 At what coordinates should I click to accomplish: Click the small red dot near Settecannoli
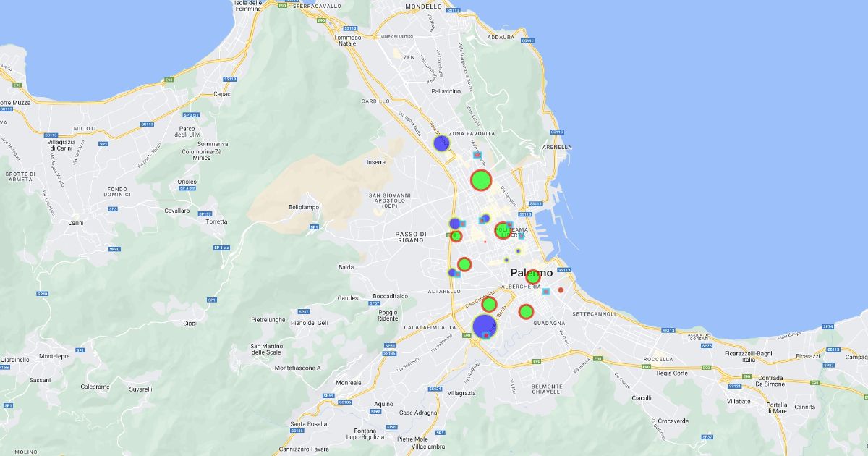coord(561,290)
